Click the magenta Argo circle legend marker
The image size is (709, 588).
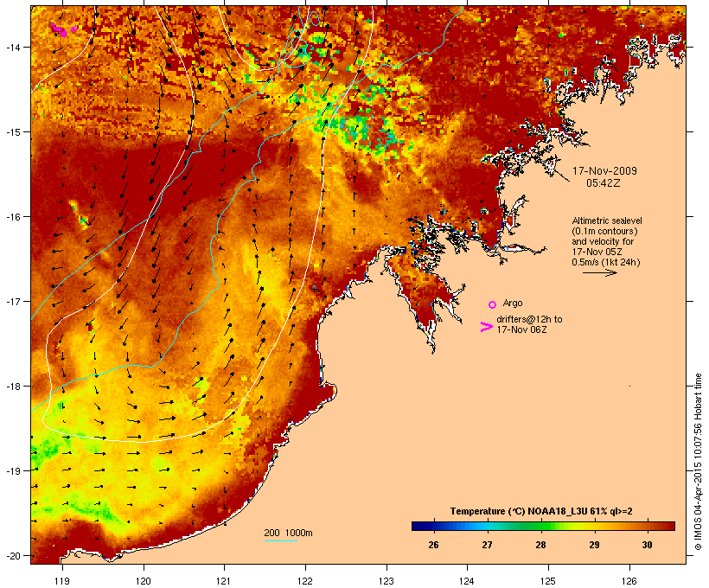click(493, 304)
